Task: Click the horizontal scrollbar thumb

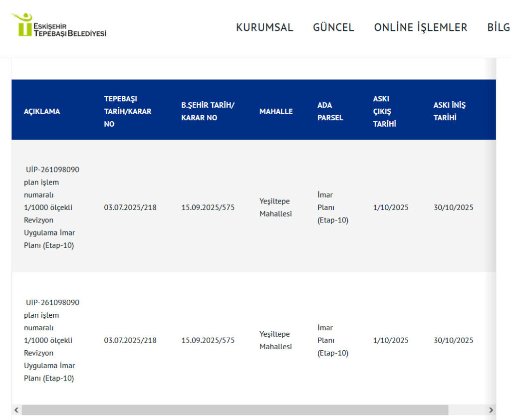Action: click(x=235, y=410)
